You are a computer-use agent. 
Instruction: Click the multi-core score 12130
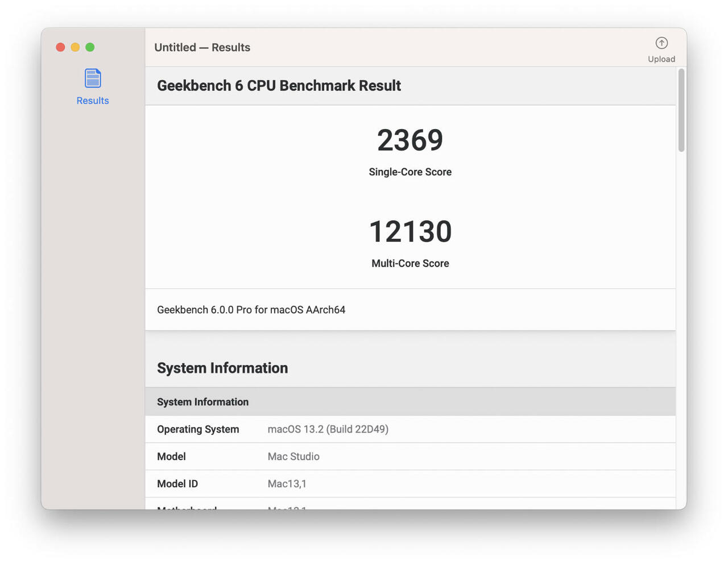pyautogui.click(x=410, y=231)
